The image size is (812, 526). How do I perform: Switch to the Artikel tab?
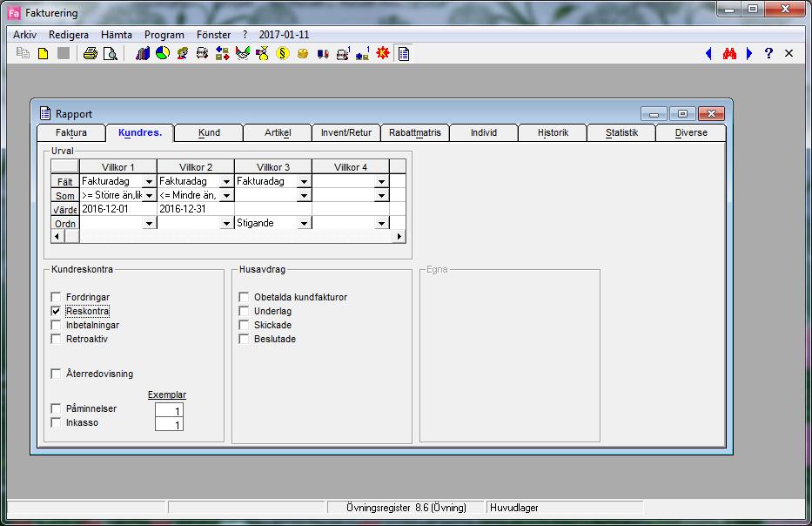[x=278, y=132]
